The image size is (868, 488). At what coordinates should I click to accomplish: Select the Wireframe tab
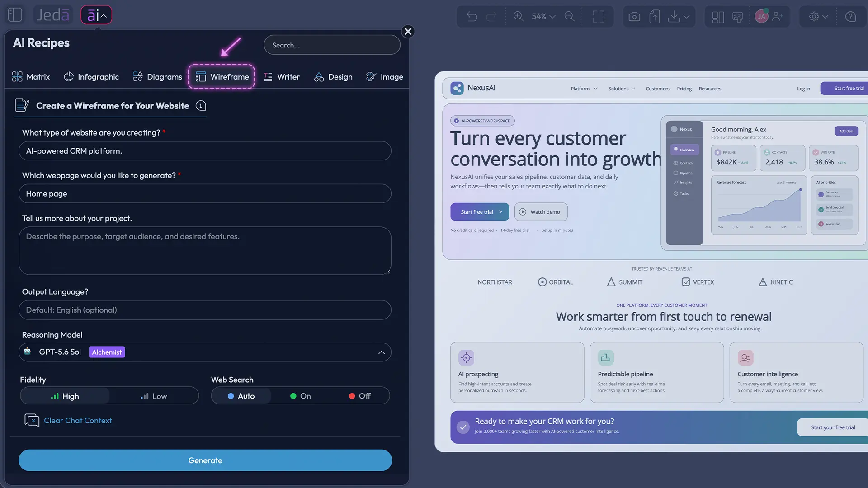pos(222,77)
